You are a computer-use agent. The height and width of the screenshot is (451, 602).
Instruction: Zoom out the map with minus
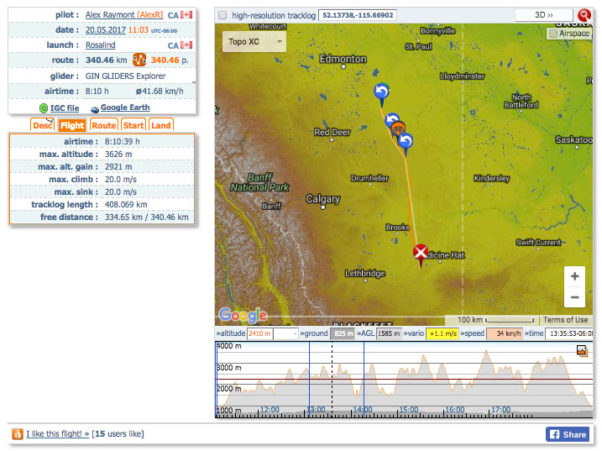tap(575, 297)
